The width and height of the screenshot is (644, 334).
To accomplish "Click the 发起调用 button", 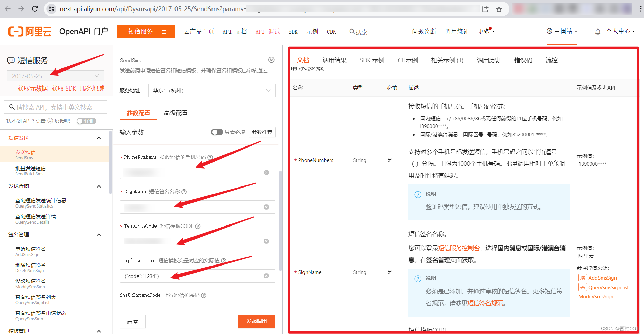I will point(257,321).
